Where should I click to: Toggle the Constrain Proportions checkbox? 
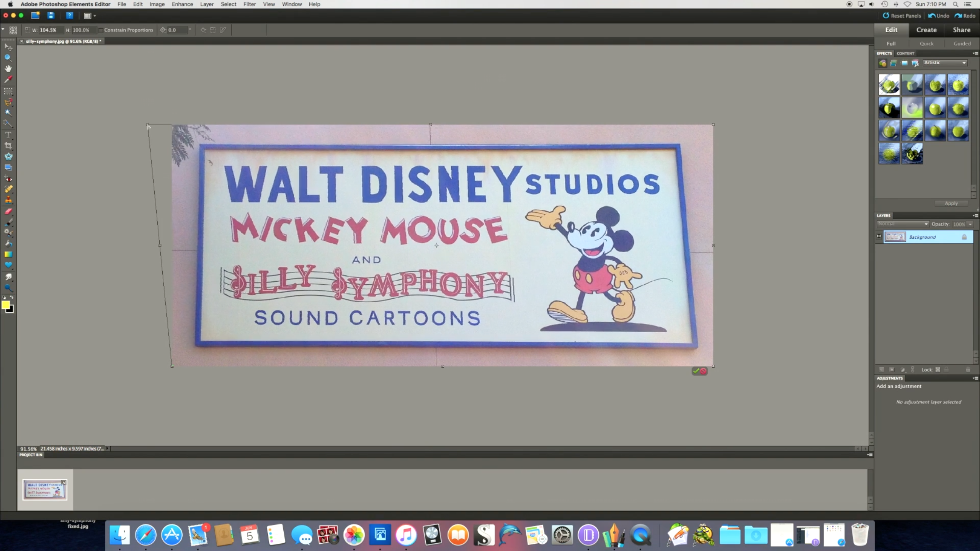[x=101, y=30]
